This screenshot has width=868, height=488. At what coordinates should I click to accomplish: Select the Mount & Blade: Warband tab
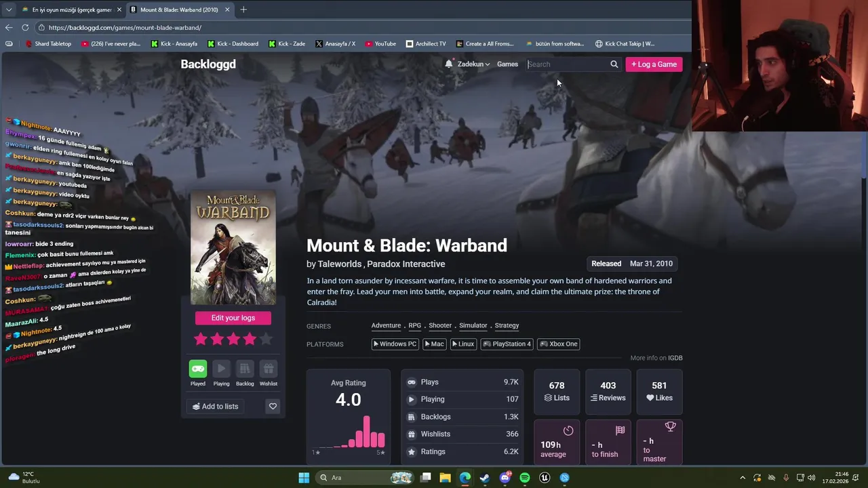click(180, 9)
